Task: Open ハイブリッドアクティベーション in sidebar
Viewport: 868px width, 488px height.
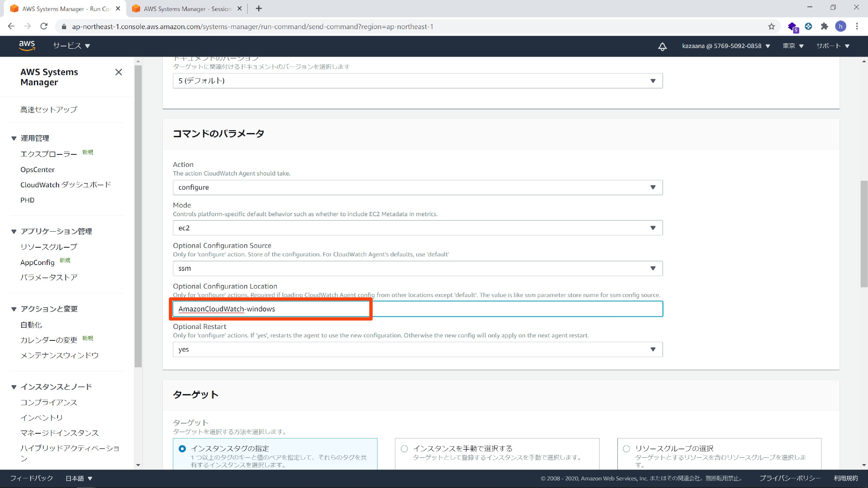Action: point(70,453)
